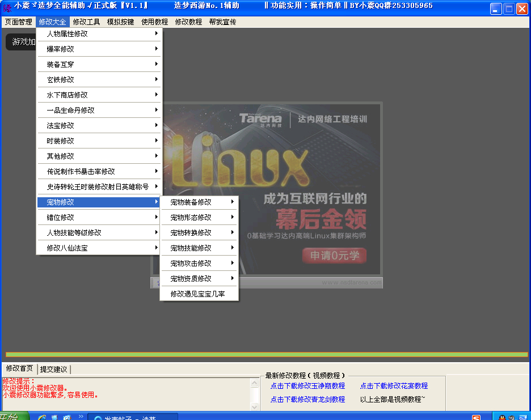Screen dimensions: 531x420
Task: Choose the 人物技能等级修改 entry
Action: (99, 232)
